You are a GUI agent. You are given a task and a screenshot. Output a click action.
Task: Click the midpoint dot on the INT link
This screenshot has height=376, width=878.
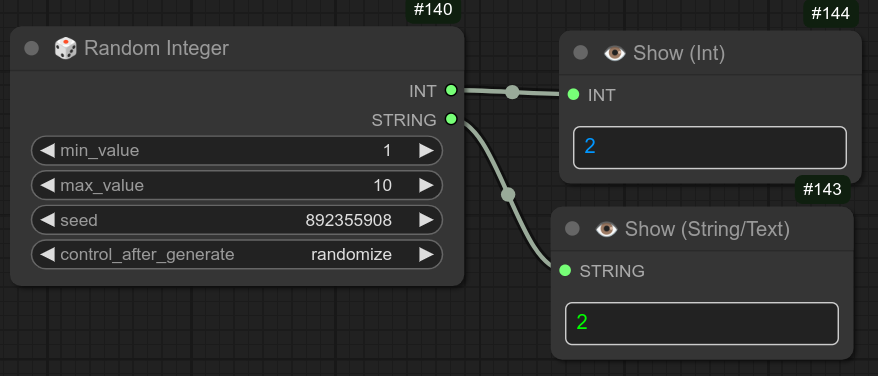click(512, 92)
